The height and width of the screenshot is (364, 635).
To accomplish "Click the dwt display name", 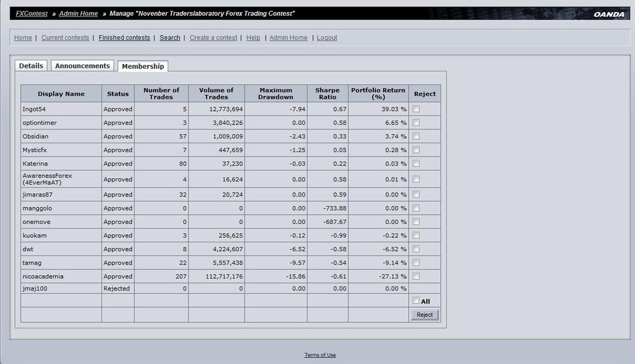I will [27, 249].
